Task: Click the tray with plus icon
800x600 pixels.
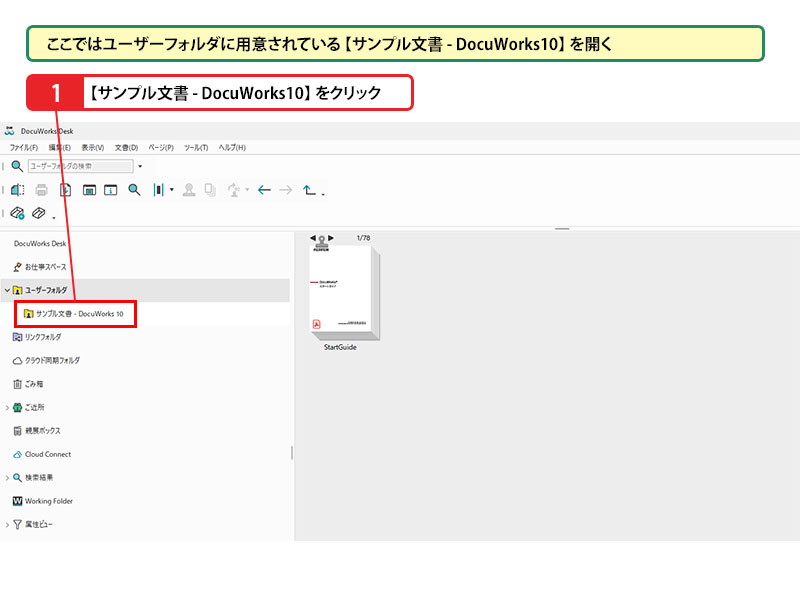Action: (17, 213)
